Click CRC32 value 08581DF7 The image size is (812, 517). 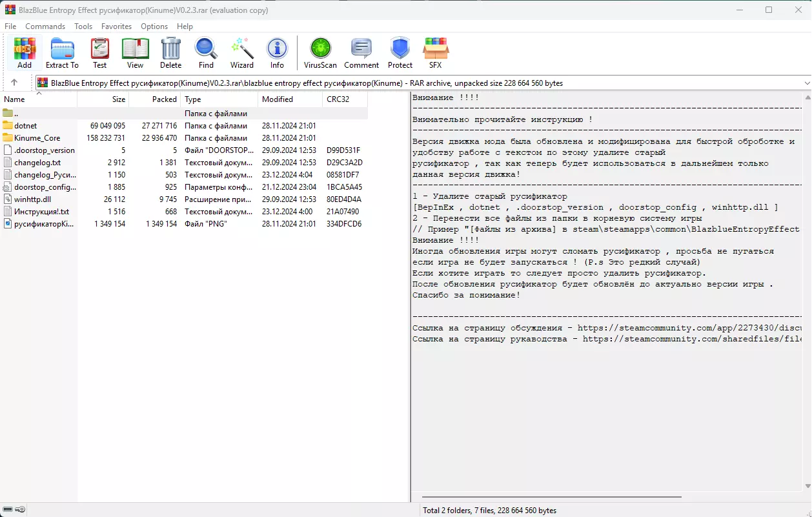(x=343, y=174)
